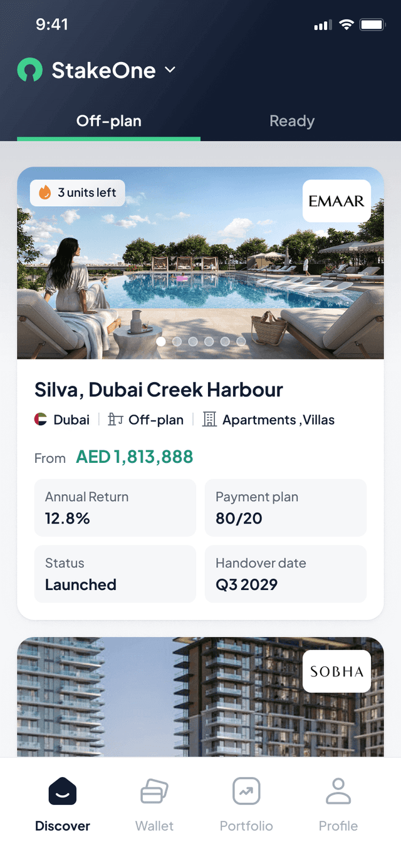
Task: Tap the building icon beside Apartments
Action: (209, 420)
